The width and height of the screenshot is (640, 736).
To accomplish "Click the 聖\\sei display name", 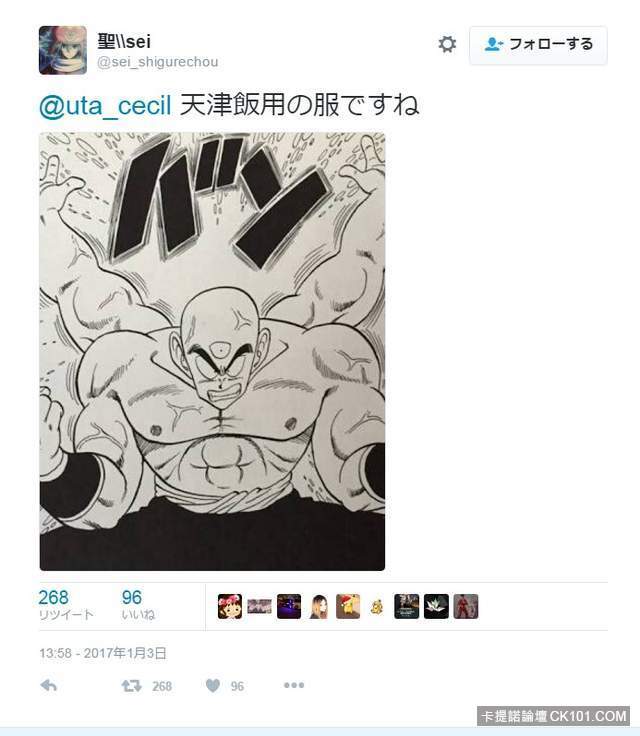I will point(124,41).
